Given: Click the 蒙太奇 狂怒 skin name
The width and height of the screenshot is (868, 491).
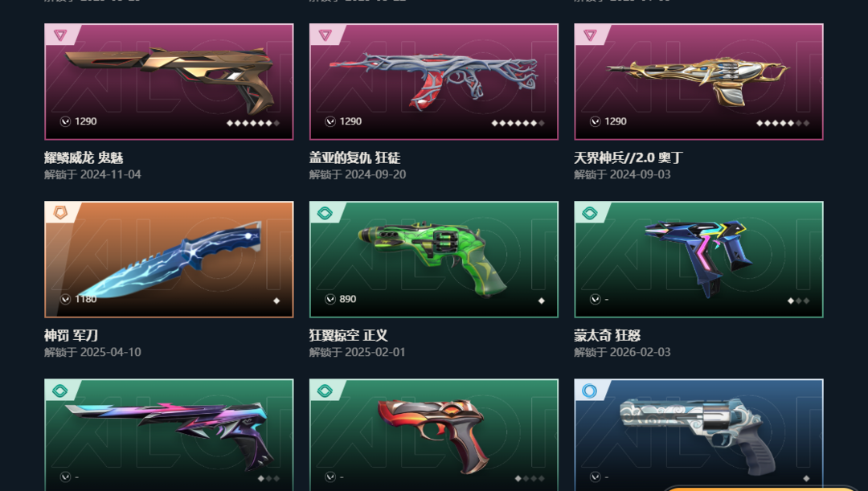Looking at the screenshot, I should pos(608,335).
